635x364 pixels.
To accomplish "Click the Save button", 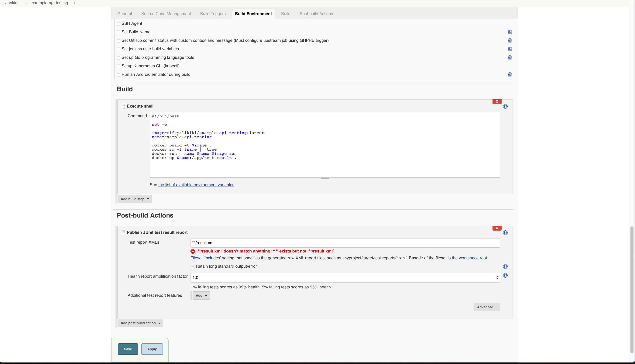I will point(128,349).
